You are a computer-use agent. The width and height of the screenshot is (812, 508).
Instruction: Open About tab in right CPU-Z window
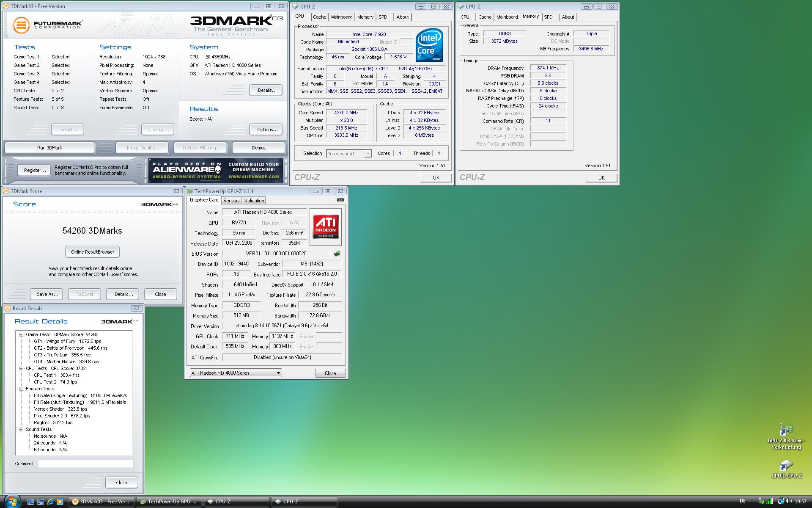568,17
